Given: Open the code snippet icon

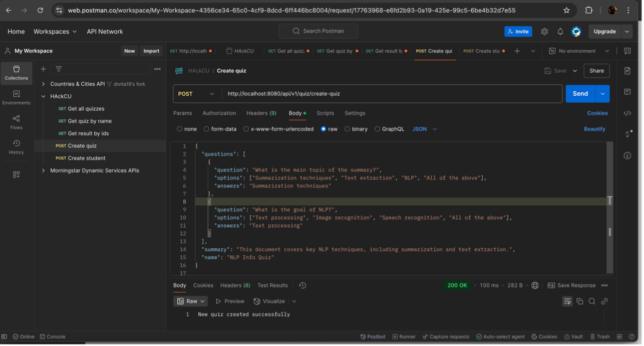Looking at the screenshot, I should click(x=627, y=113).
